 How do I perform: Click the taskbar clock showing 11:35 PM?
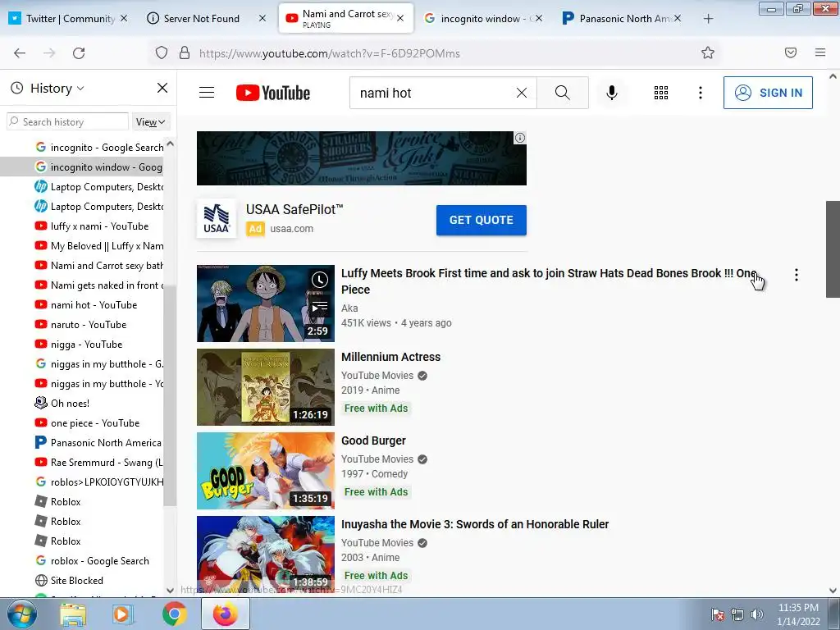coord(798,614)
